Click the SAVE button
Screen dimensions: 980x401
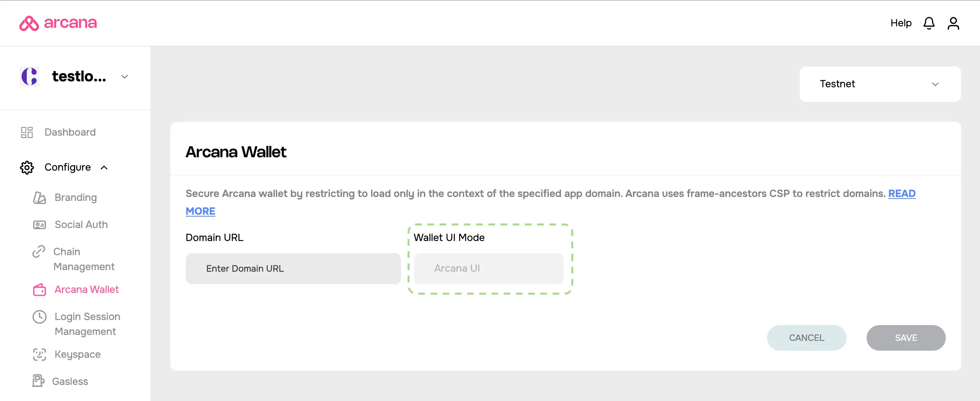tap(906, 338)
